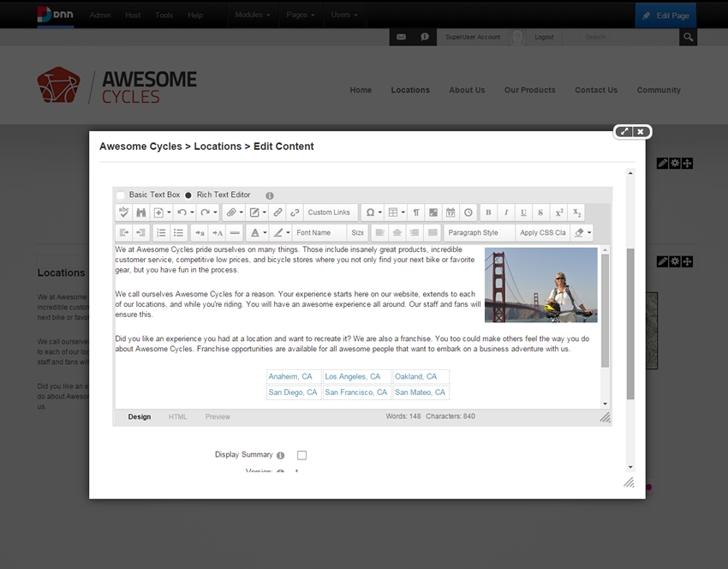Open the Custom Links dropdown
This screenshot has height=569, width=728.
[331, 213]
